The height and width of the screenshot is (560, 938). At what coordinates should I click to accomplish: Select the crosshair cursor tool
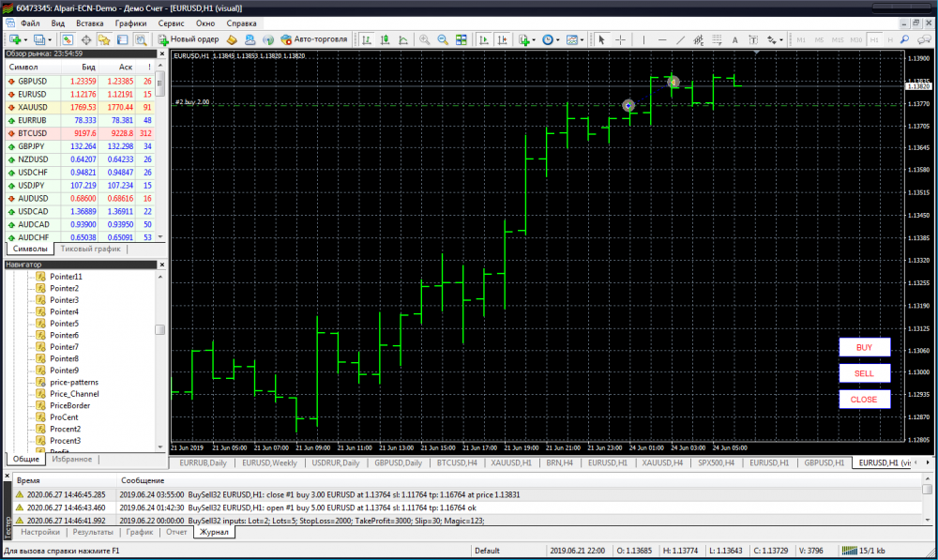click(620, 39)
